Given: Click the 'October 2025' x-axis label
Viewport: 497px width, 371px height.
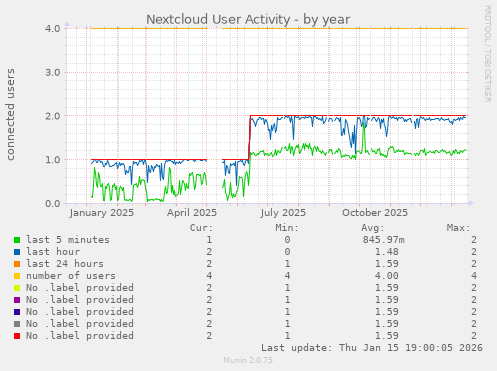Looking at the screenshot, I should (x=375, y=213).
